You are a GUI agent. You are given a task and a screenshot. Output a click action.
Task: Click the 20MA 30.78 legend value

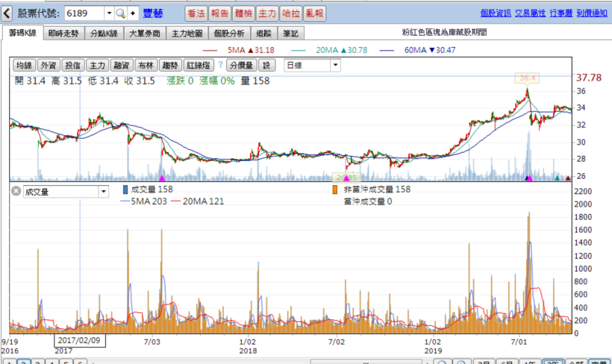(x=342, y=50)
